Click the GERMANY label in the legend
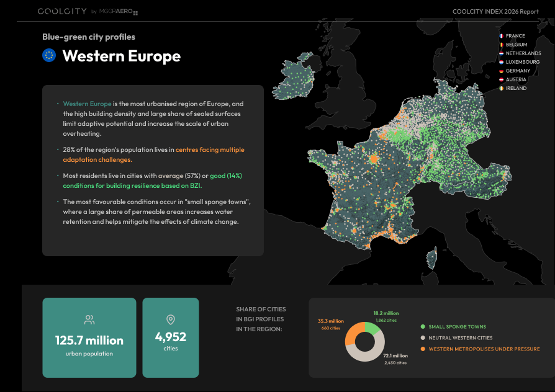The height and width of the screenshot is (392, 555). tap(518, 71)
